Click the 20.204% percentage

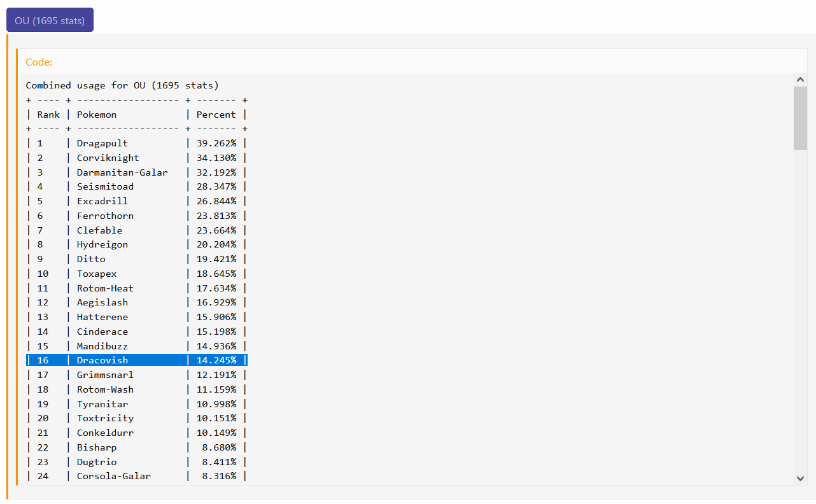(x=216, y=244)
